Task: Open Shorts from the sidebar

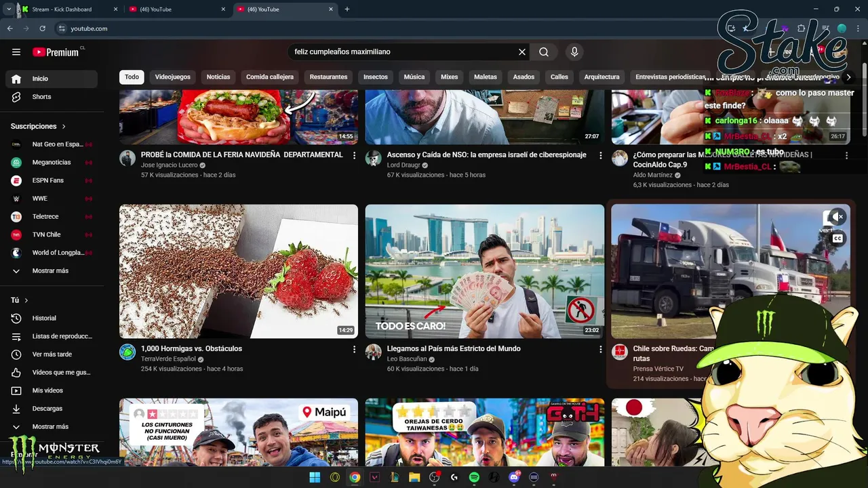Action: click(52, 97)
